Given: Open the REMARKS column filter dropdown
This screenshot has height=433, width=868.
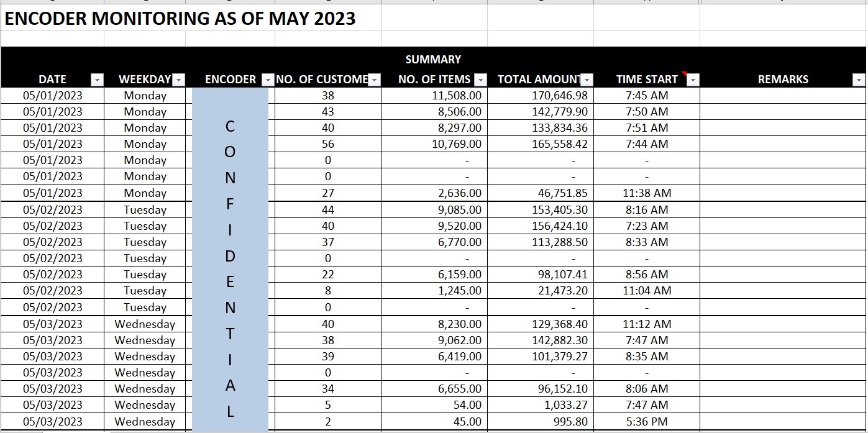Looking at the screenshot, I should 859,80.
